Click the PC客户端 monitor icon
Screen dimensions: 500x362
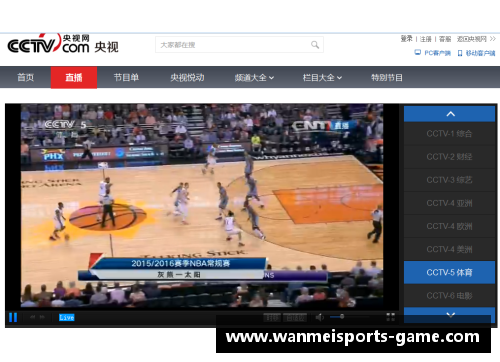tap(417, 53)
